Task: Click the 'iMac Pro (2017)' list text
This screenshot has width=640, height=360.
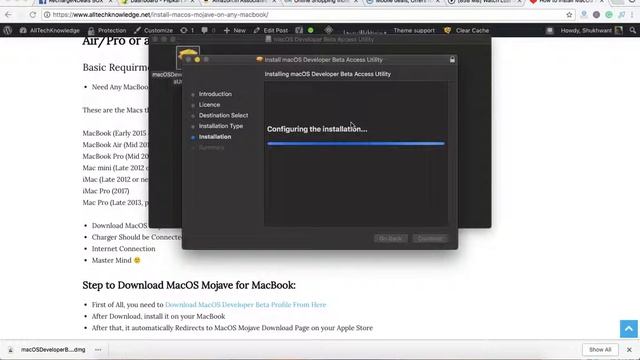Action: pyautogui.click(x=106, y=191)
